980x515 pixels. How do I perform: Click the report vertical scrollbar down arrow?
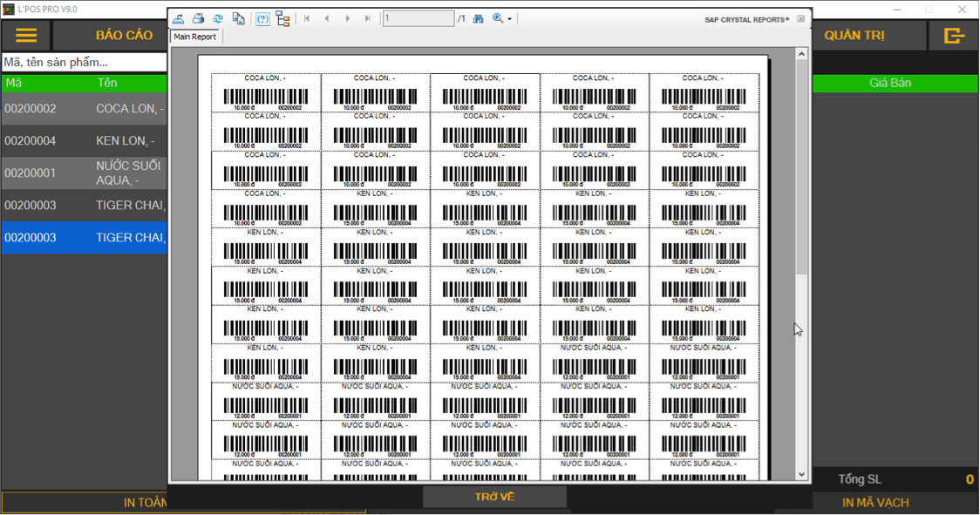tap(802, 475)
